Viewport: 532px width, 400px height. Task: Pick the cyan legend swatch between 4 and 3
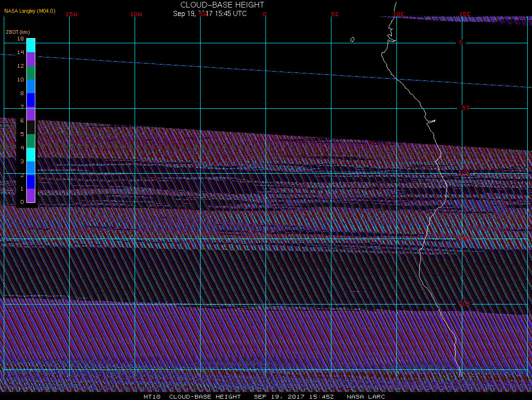[x=31, y=154]
